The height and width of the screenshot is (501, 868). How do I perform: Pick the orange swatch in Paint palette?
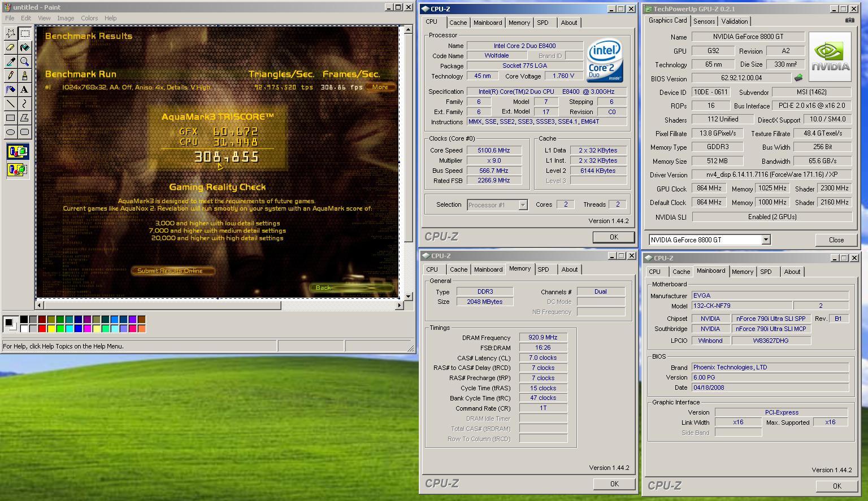click(142, 328)
